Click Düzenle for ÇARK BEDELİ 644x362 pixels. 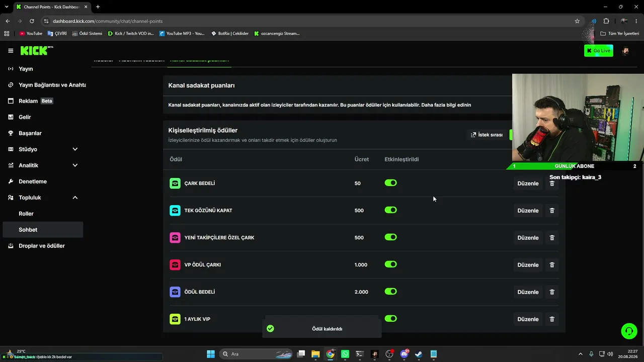click(x=528, y=184)
